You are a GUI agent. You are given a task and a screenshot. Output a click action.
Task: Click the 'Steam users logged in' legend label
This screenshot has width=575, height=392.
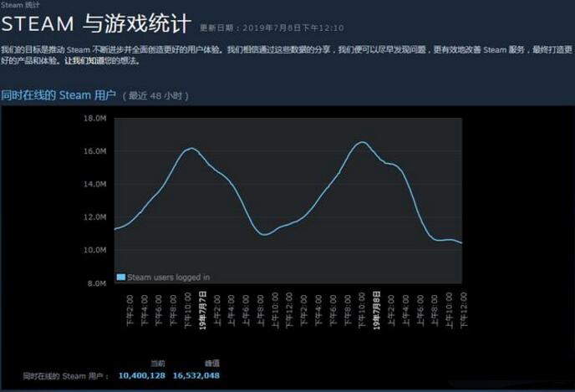tap(168, 277)
